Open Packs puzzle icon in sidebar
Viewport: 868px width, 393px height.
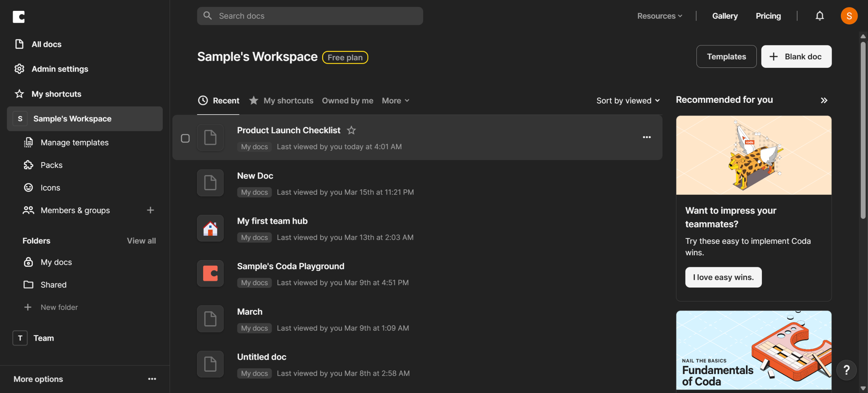coord(28,165)
